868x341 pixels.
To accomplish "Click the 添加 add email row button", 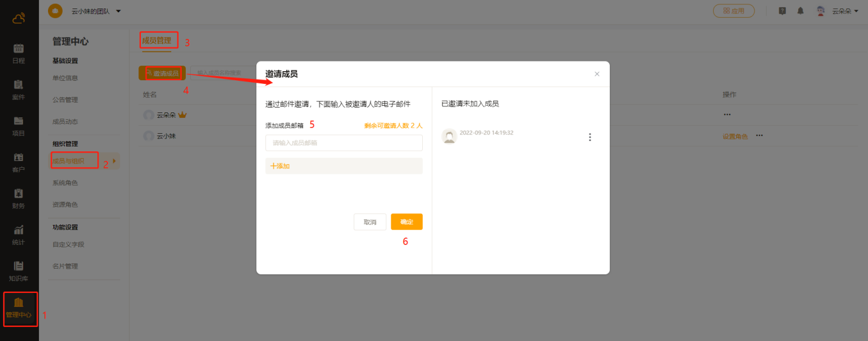I will pyautogui.click(x=344, y=166).
